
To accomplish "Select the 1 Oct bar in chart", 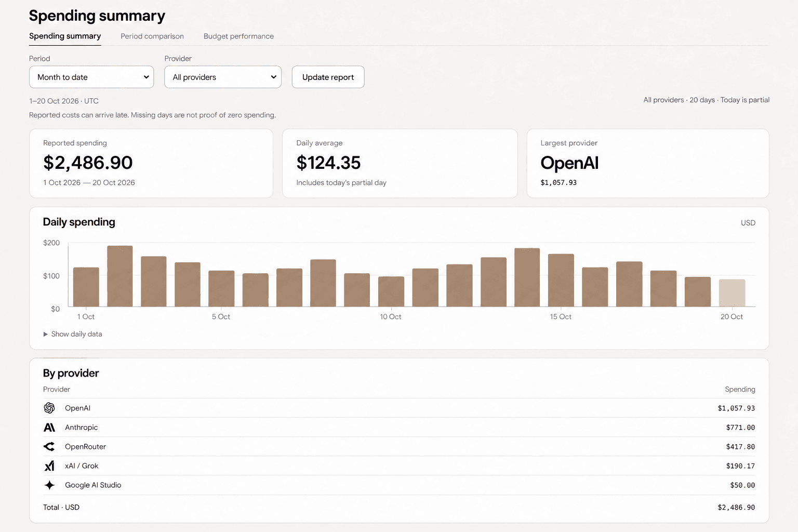I will click(x=86, y=287).
